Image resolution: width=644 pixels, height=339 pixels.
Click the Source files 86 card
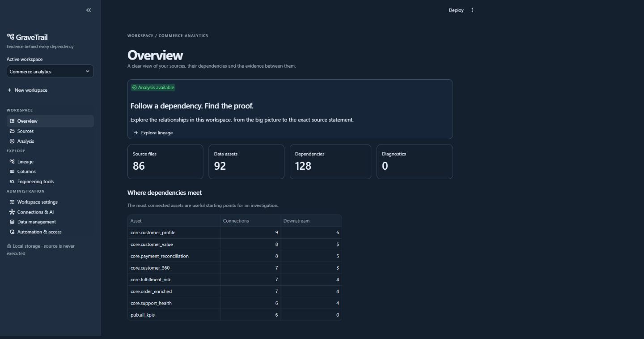coord(165,162)
